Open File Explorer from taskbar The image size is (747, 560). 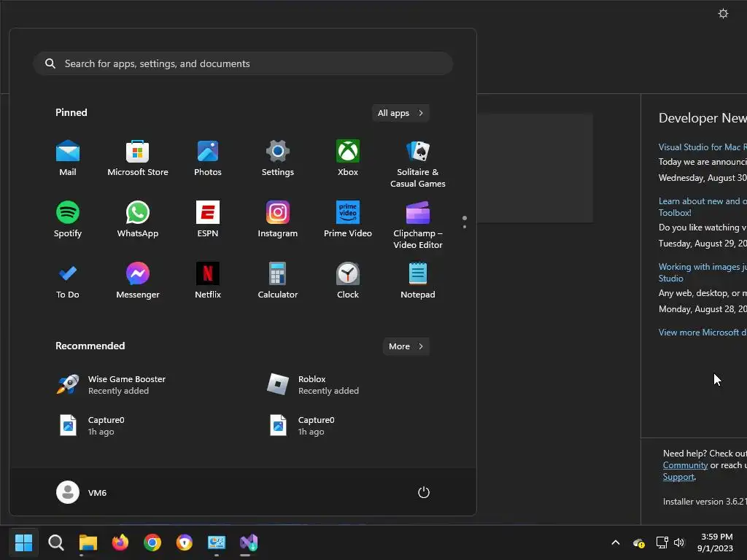click(88, 542)
